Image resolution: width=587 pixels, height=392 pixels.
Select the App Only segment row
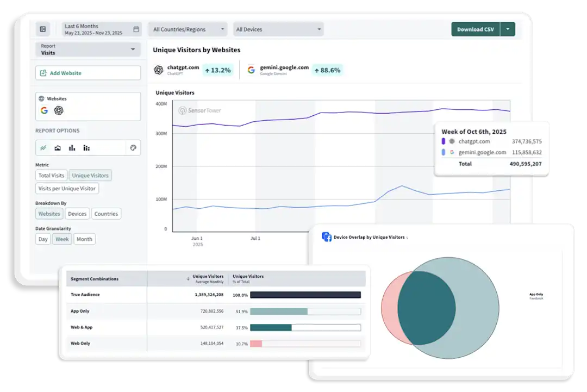click(x=216, y=311)
